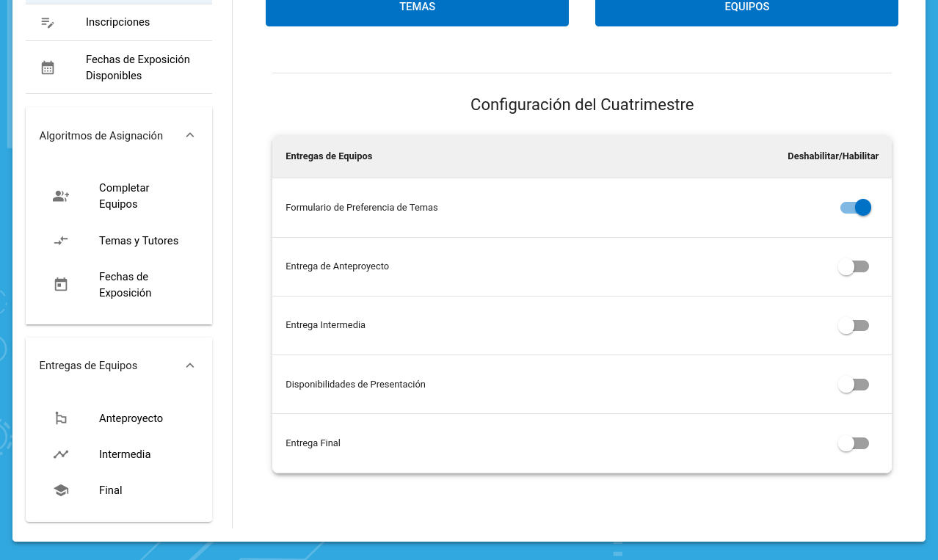
Task: Turn on the Entrega Intermedia switch
Action: 854,326
